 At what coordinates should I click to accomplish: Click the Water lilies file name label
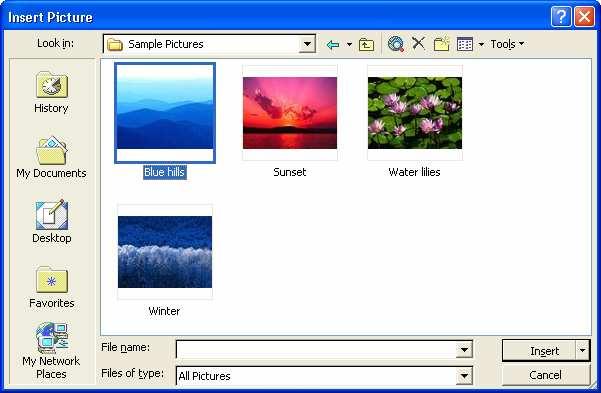pos(414,172)
